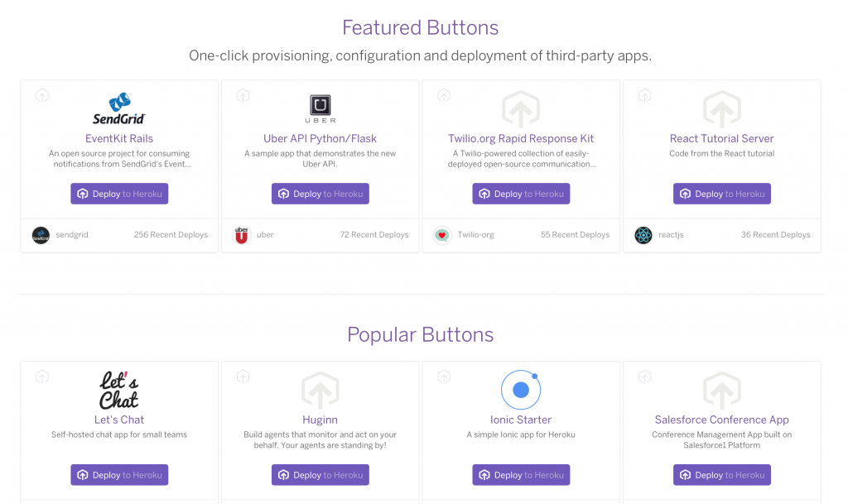Image resolution: width=848 pixels, height=504 pixels.
Task: Click the Twilio-org author name
Action: 476,235
